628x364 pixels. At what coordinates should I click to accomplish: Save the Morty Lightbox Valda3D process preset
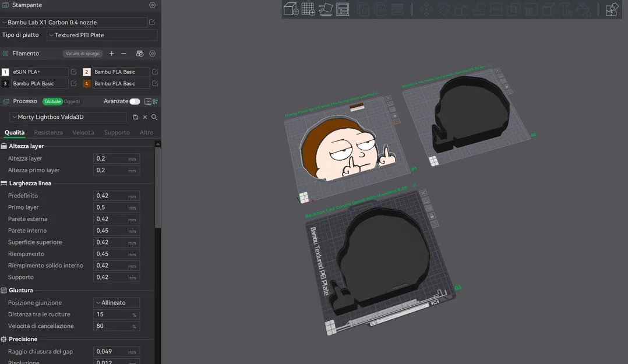pos(135,117)
